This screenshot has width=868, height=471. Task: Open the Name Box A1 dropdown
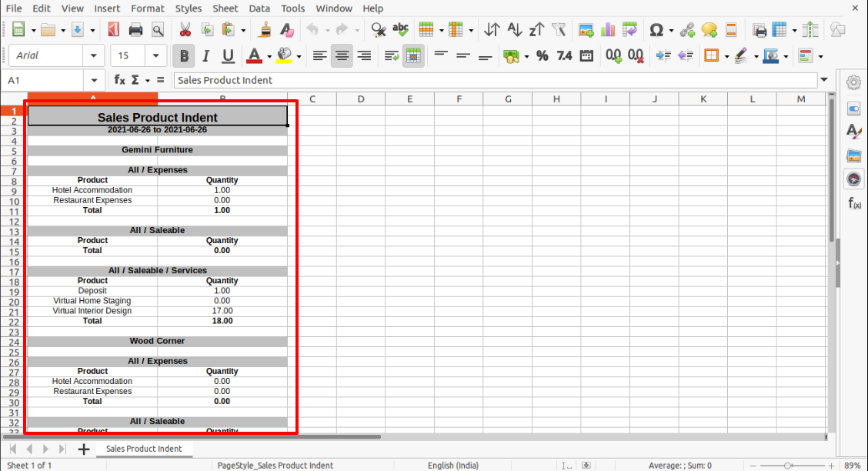point(94,80)
